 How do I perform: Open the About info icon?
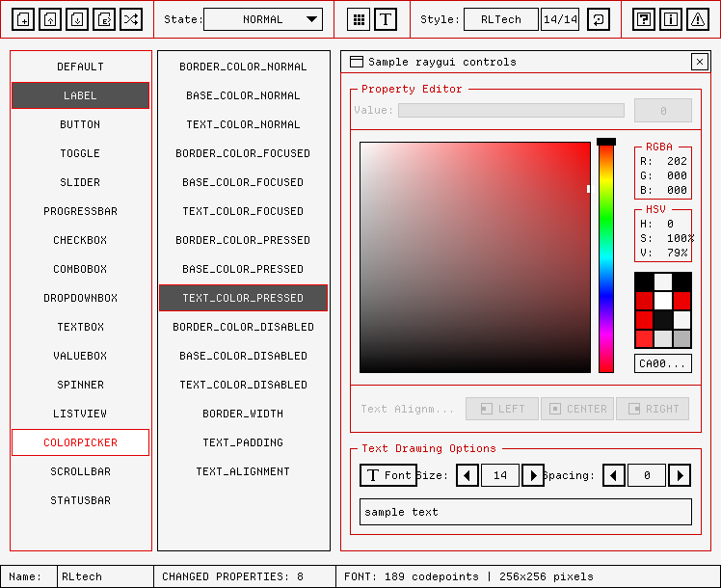pyautogui.click(x=671, y=19)
